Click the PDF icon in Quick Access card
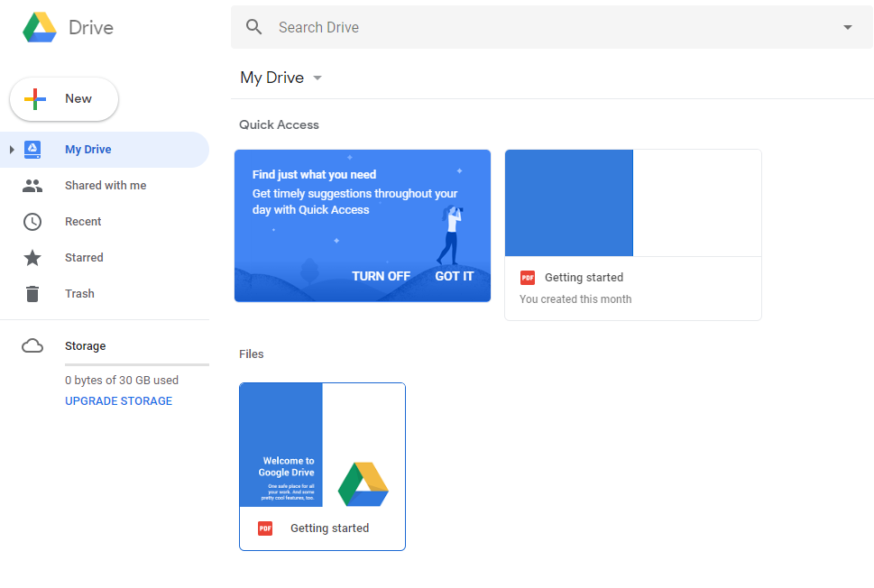Viewport: 874px width, 588px height. pos(528,278)
